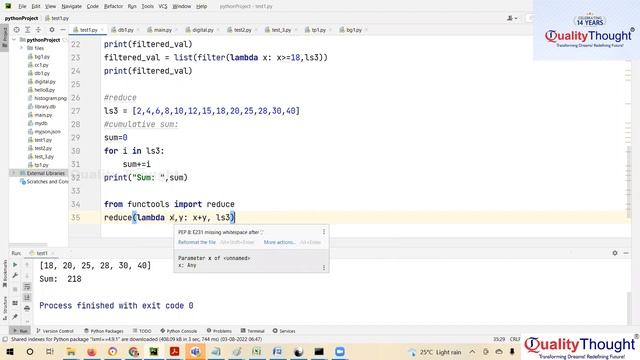Toggle scroll to end in Run console

[27, 297]
